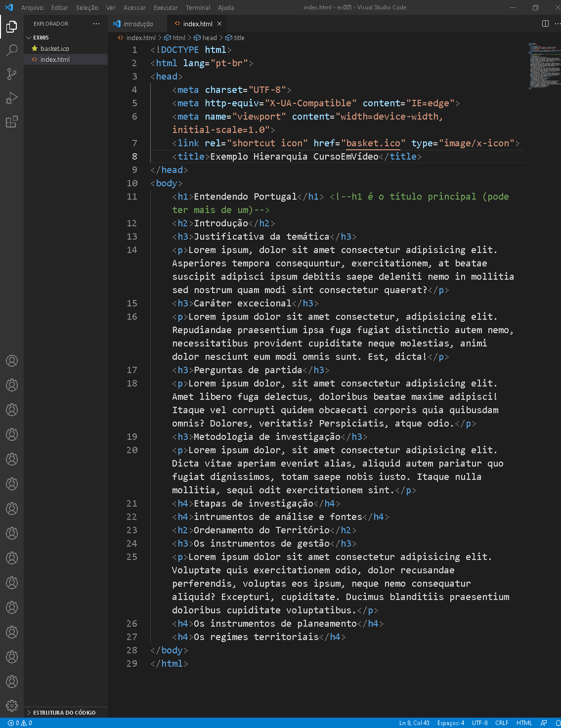Change indentation via Espaços: 4
The image size is (561, 728).
pos(450,723)
